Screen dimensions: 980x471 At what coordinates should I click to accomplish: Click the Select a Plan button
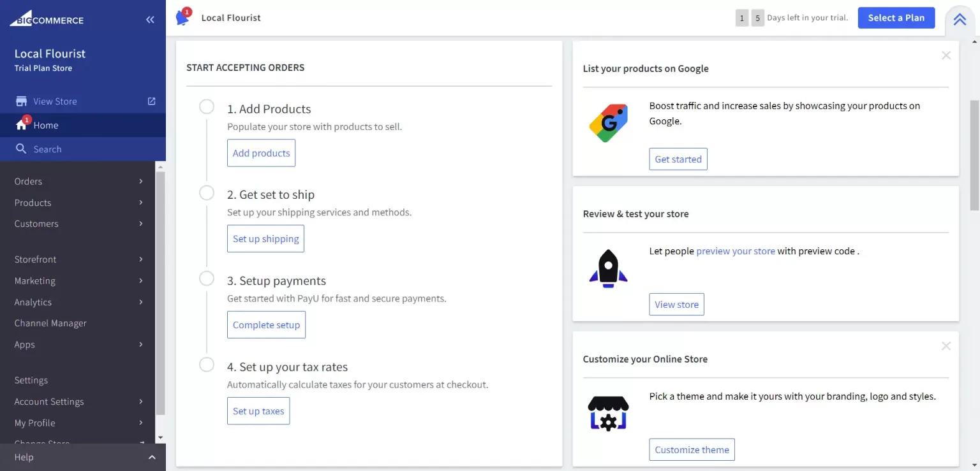click(x=896, y=17)
